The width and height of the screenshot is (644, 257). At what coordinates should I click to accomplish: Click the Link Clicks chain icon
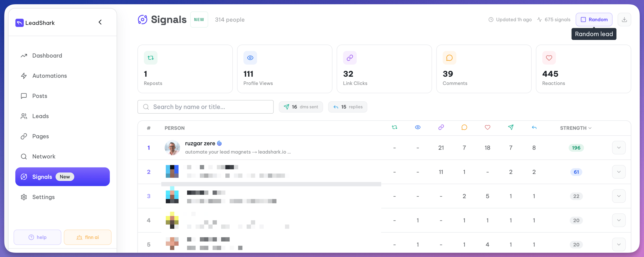click(x=350, y=58)
